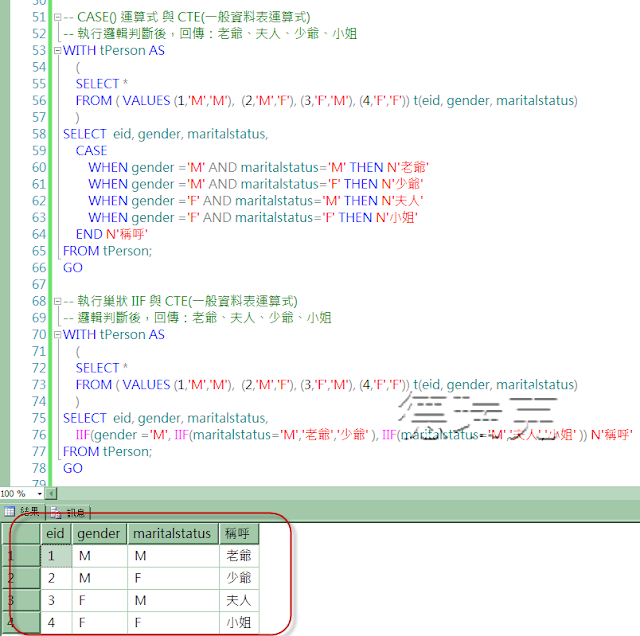Click the eid cell with value 1
Image resolution: width=640 pixels, height=636 pixels.
pos(56,556)
